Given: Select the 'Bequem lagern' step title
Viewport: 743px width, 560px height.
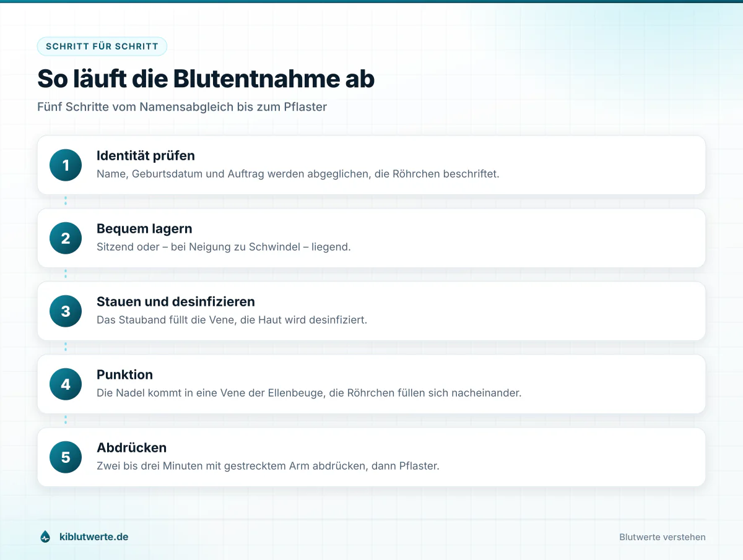Looking at the screenshot, I should click(x=144, y=229).
